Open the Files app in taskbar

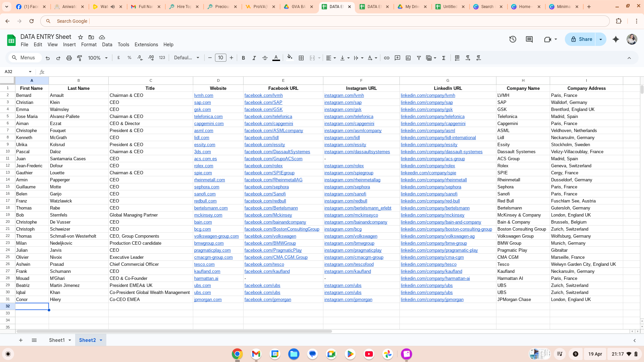click(x=294, y=354)
